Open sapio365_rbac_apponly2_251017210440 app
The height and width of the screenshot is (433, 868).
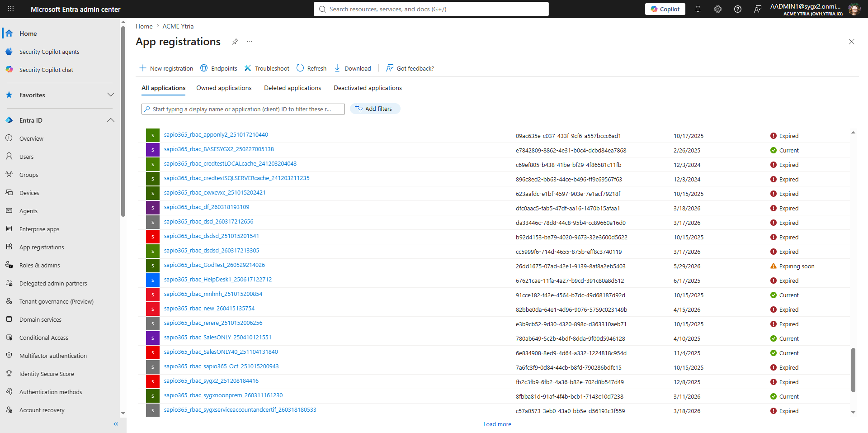coord(216,135)
